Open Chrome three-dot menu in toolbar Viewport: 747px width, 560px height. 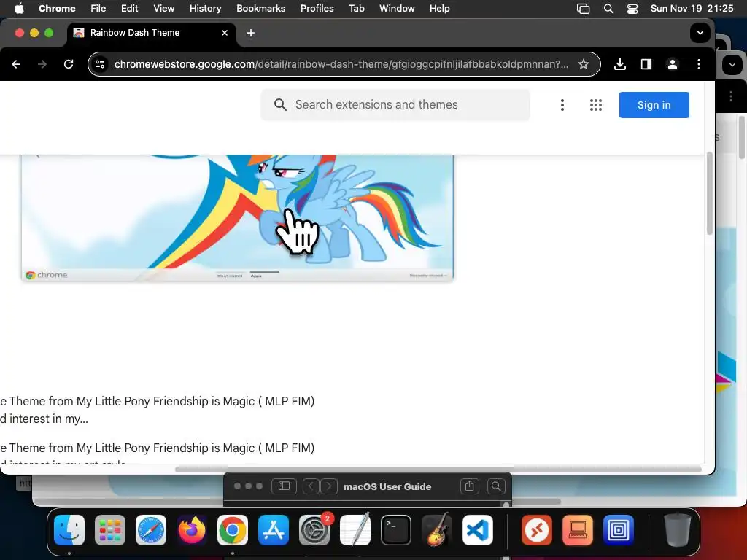698,64
